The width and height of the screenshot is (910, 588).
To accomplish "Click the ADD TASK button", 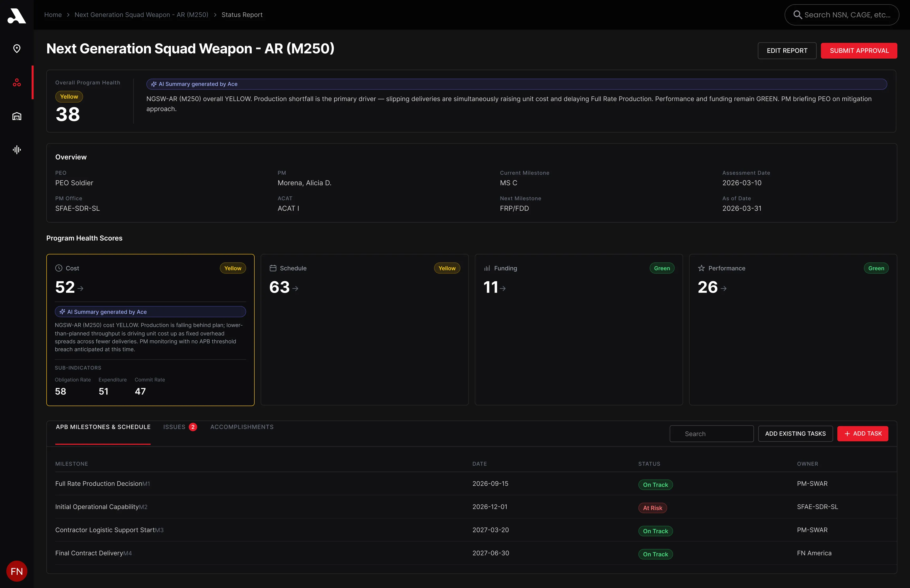I will point(863,433).
